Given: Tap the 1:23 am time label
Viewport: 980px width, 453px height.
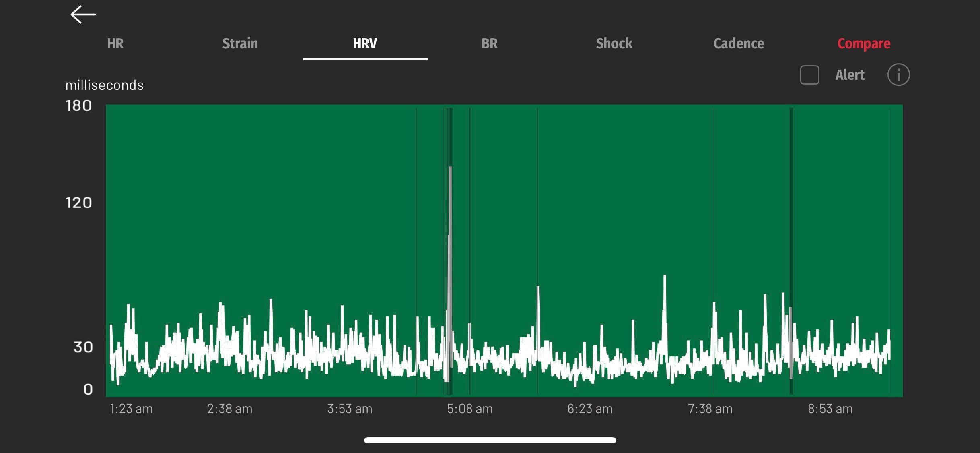Looking at the screenshot, I should point(131,409).
